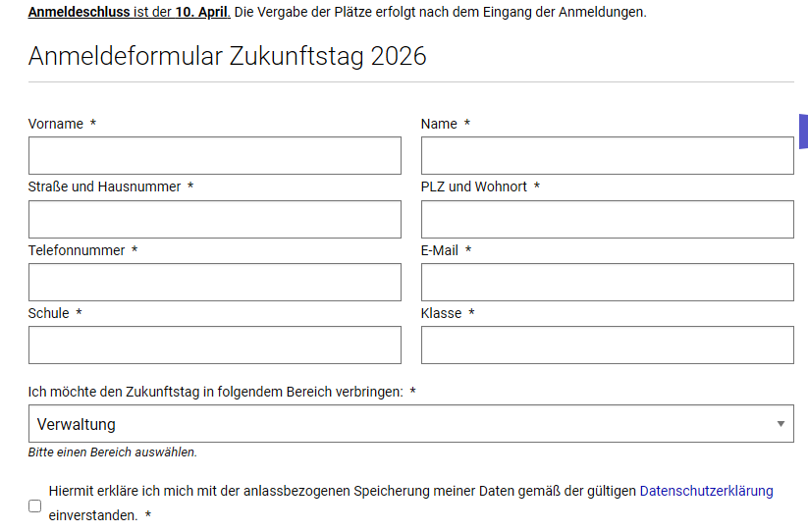Click the 'Telefonnummer' label above its field
Viewport: 808px width, 532px height.
click(77, 250)
